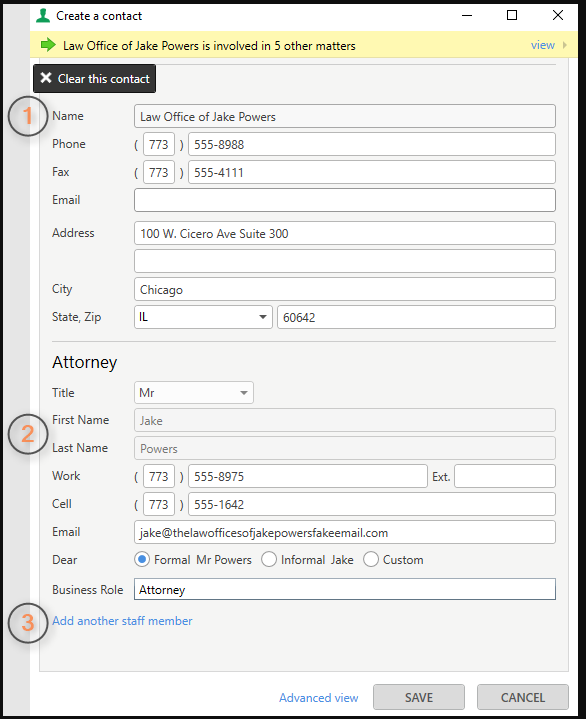The width and height of the screenshot is (586, 719).
Task: Click the empty firm Email field
Action: click(x=345, y=200)
